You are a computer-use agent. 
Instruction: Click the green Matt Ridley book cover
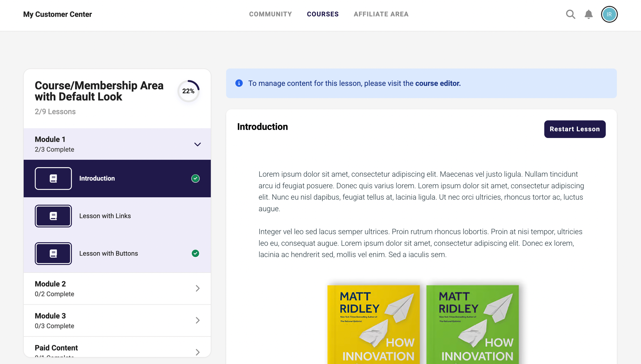point(472,324)
